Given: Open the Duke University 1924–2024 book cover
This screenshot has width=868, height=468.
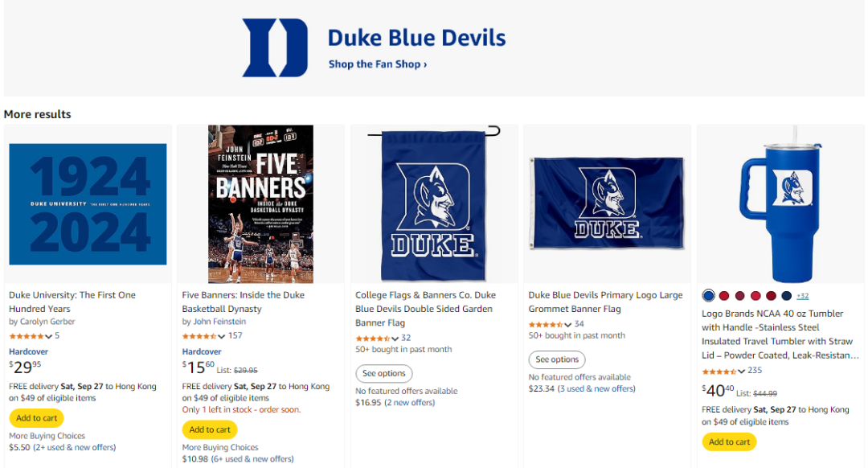Looking at the screenshot, I should pyautogui.click(x=88, y=204).
